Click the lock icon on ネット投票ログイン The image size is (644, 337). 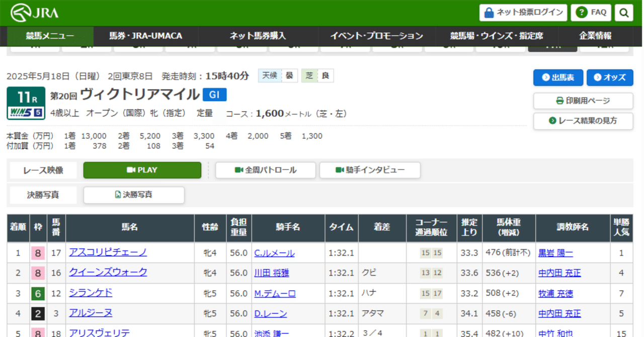point(489,13)
